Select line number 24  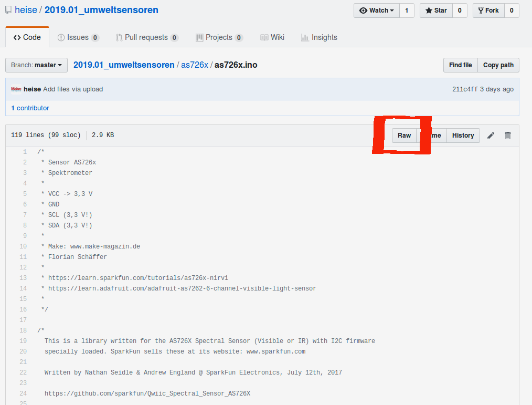point(23,393)
